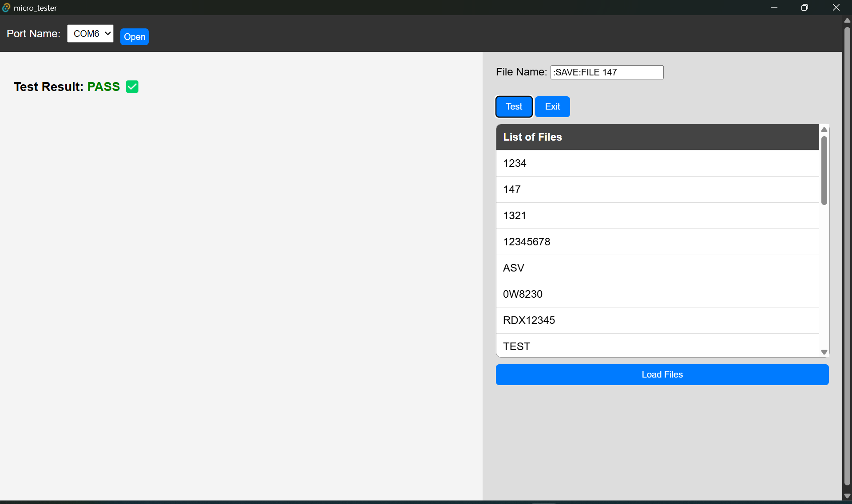Choose the 0W8230 file entry

point(657,294)
